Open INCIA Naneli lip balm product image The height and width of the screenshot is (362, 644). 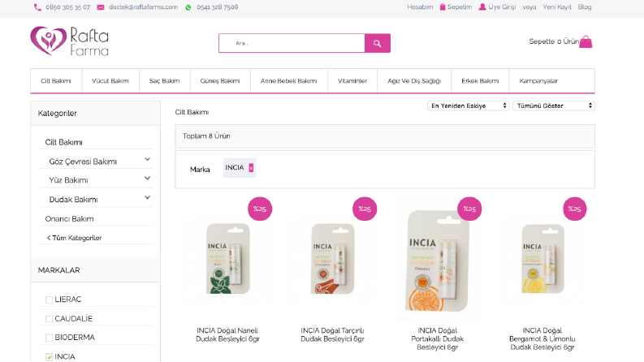(228, 259)
